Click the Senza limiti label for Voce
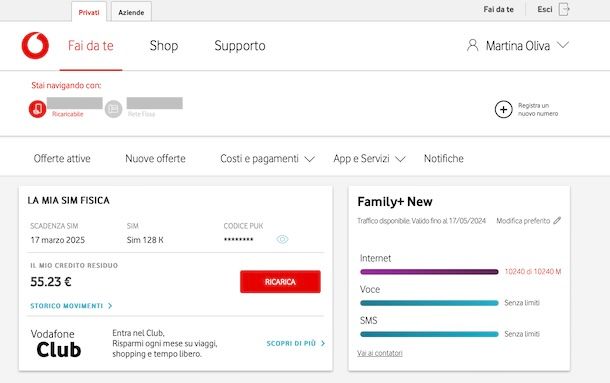 522,302
